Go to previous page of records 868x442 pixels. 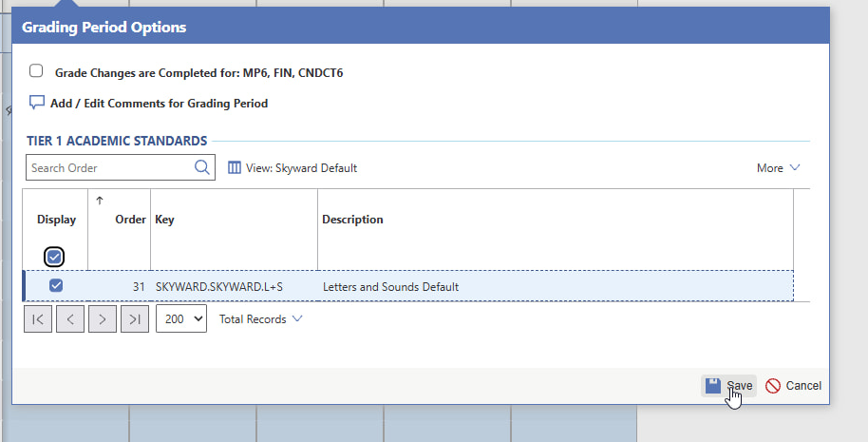70,319
